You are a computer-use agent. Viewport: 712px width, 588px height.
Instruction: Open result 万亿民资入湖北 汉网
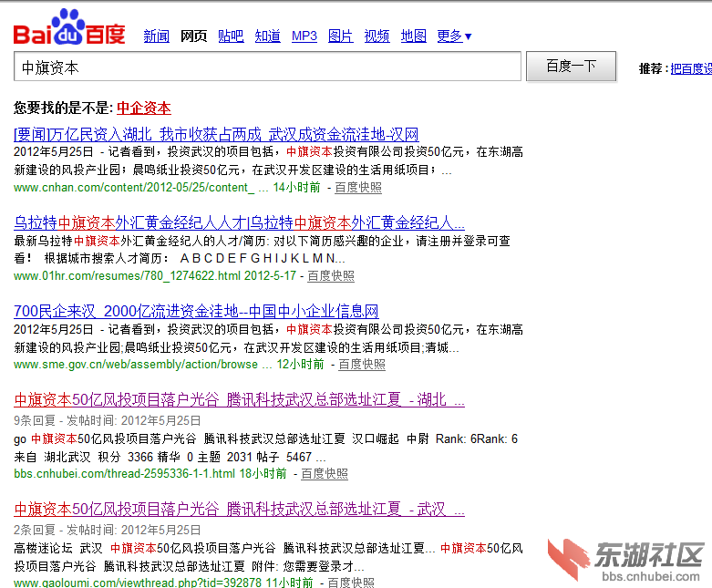point(216,134)
